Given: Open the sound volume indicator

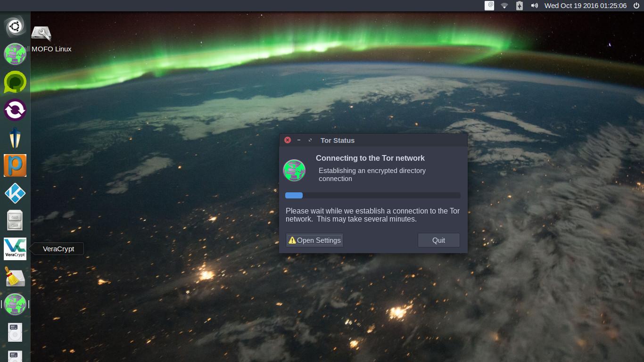Looking at the screenshot, I should coord(535,6).
